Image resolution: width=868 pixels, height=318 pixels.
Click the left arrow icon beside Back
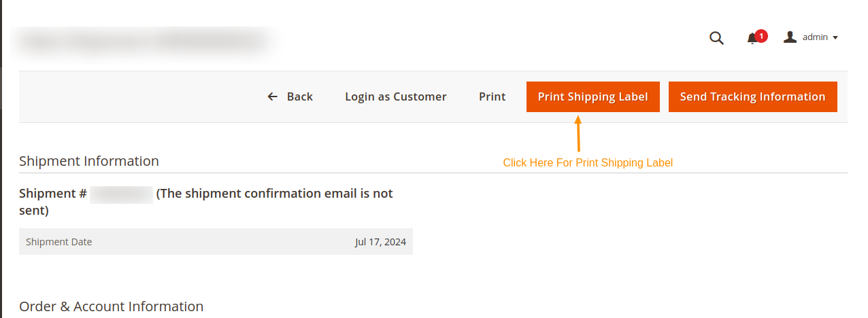273,96
